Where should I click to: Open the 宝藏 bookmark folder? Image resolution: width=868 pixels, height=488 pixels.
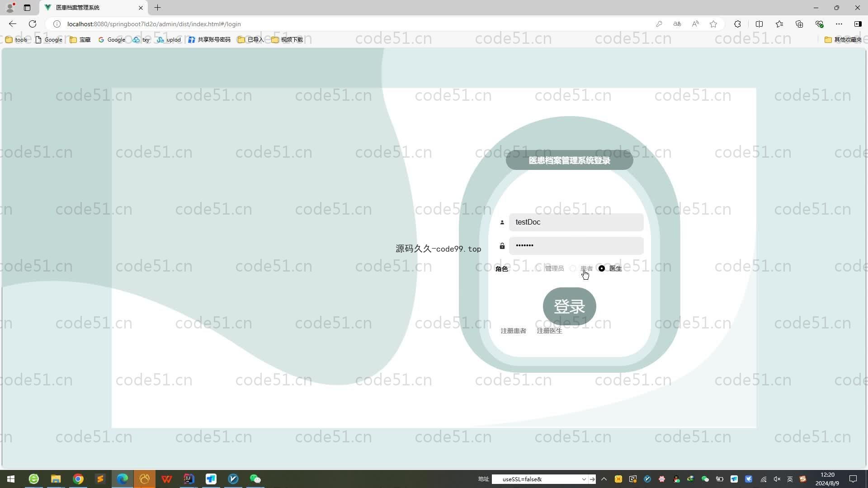pyautogui.click(x=80, y=40)
